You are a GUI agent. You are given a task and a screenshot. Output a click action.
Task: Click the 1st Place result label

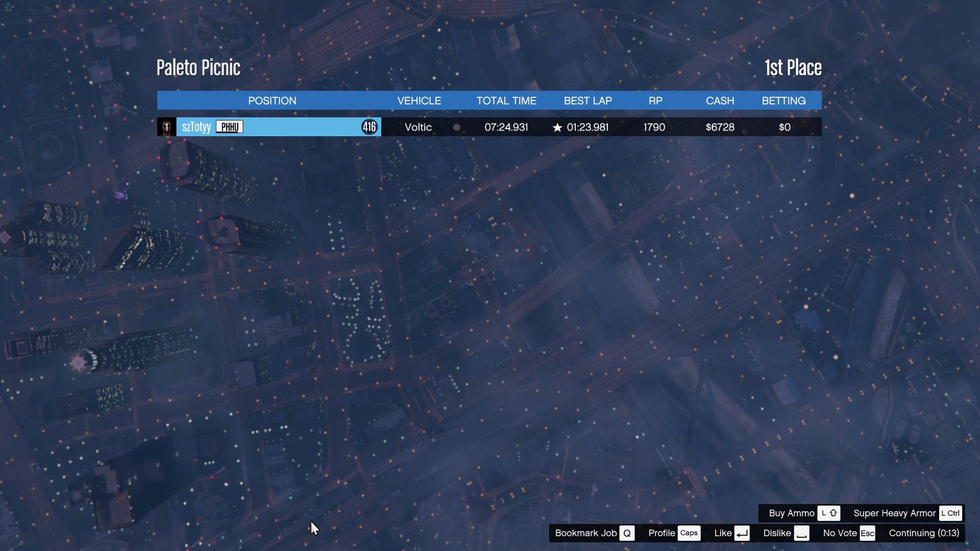(x=793, y=68)
